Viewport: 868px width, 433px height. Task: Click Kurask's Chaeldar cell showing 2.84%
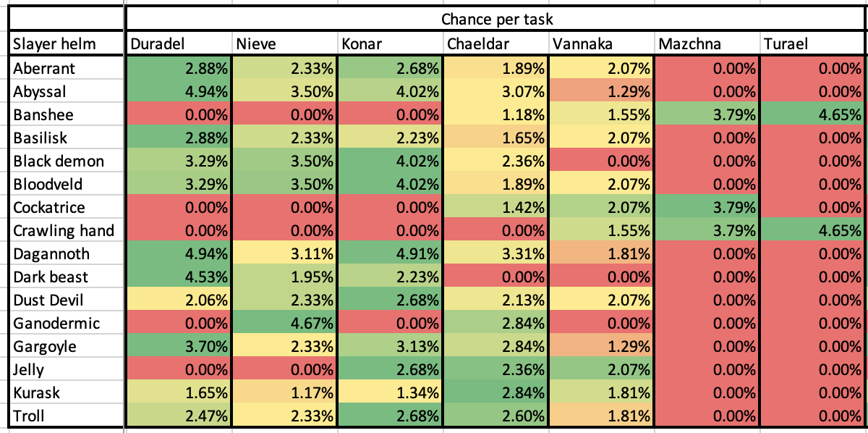point(496,392)
